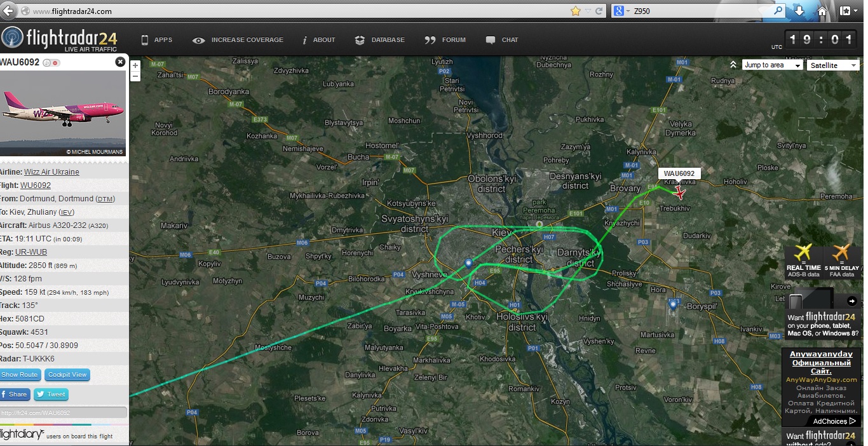The height and width of the screenshot is (446, 868).
Task: Click the blue Zhuliany airport pin near Vyshneve
Action: pyautogui.click(x=468, y=263)
